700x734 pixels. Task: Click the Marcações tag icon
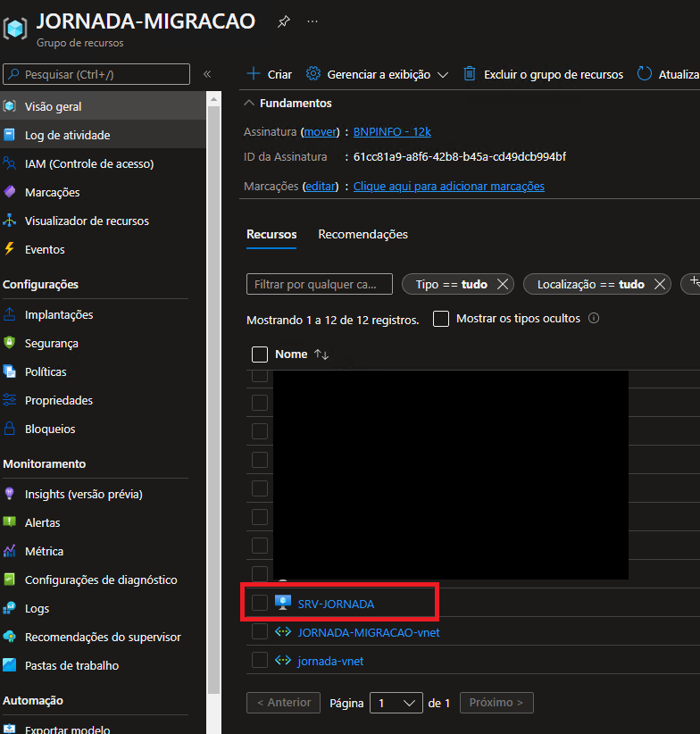coord(9,192)
